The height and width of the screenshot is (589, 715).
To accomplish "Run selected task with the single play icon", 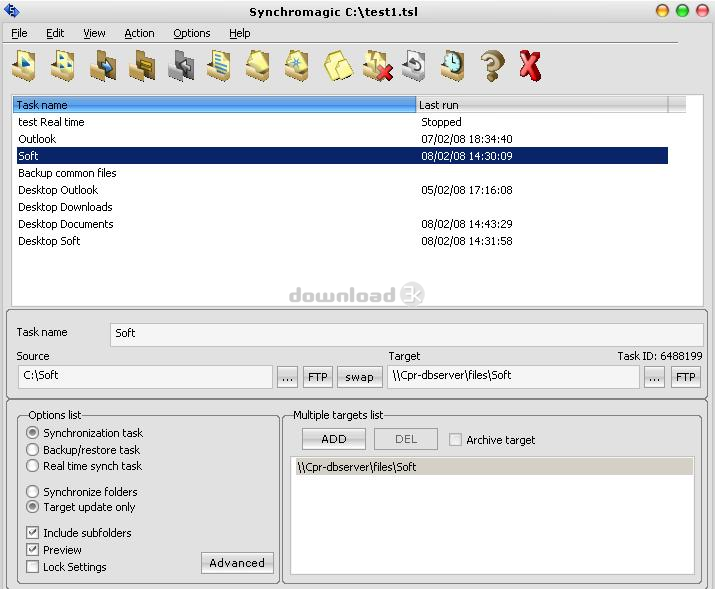I will [x=24, y=66].
